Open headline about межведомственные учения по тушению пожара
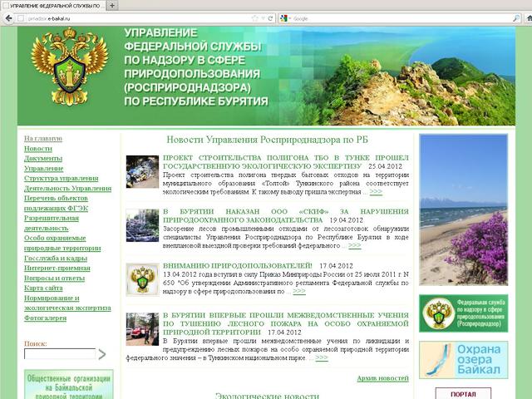 (x=286, y=323)
